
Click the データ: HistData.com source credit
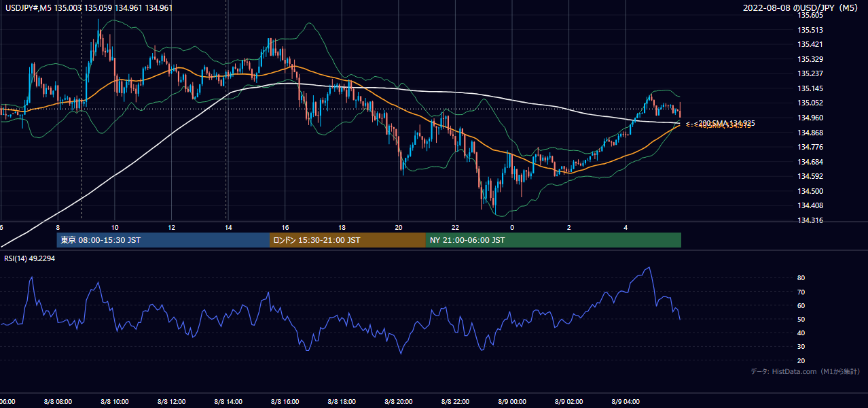coord(806,371)
